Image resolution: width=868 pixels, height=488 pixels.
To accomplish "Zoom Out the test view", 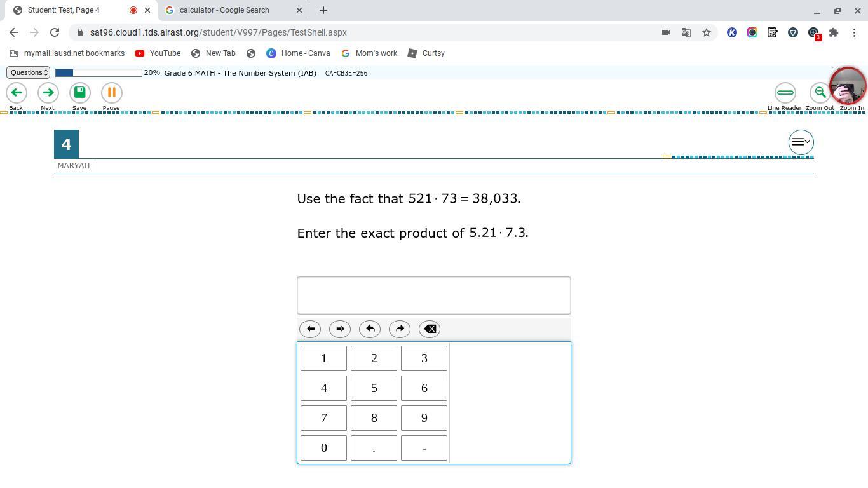I will click(x=820, y=93).
